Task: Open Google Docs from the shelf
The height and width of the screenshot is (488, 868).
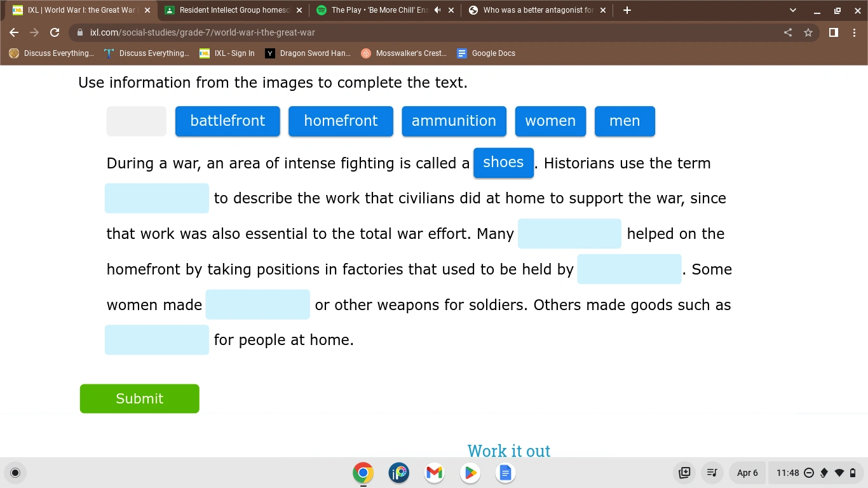Action: pos(505,473)
